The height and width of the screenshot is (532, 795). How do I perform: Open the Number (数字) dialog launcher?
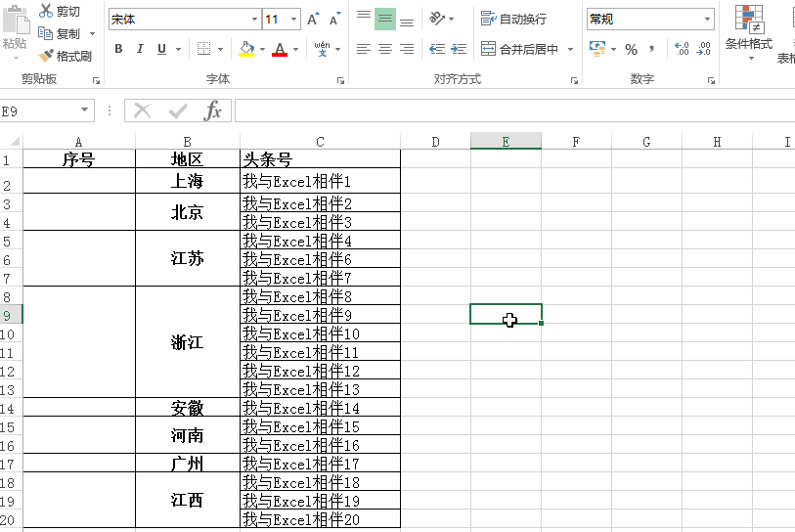(x=711, y=80)
